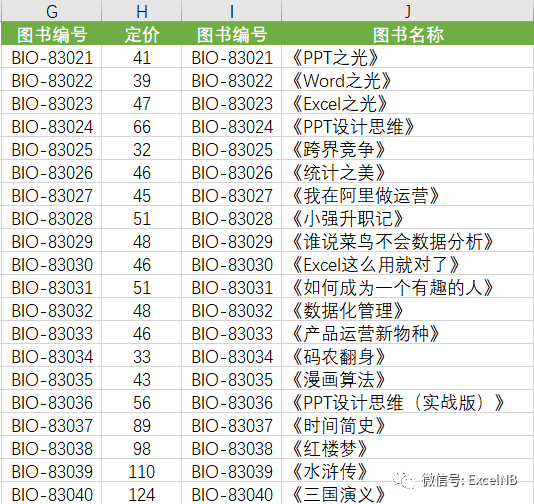Click the 图书名称 header cell
Viewport: 534px width, 504px height.
pyautogui.click(x=408, y=34)
